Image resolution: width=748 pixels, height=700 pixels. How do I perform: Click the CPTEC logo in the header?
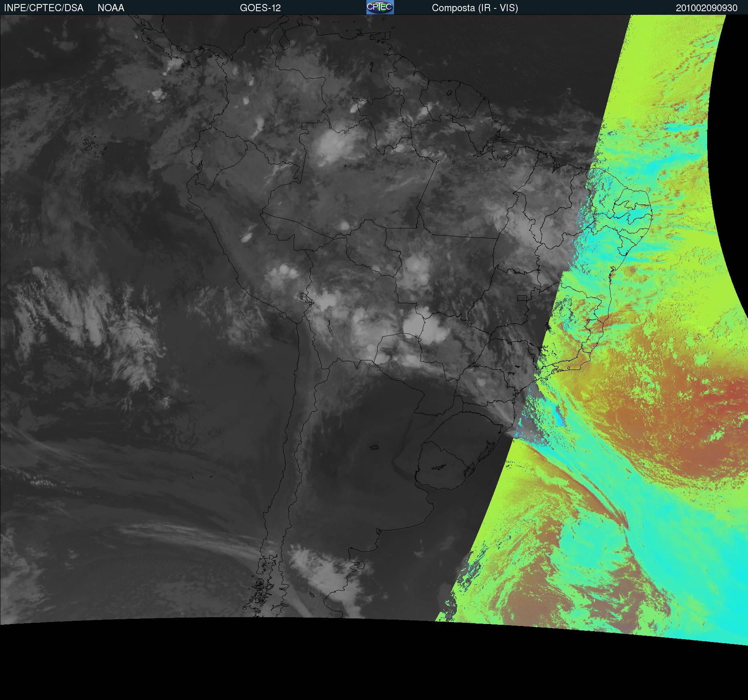point(380,7)
